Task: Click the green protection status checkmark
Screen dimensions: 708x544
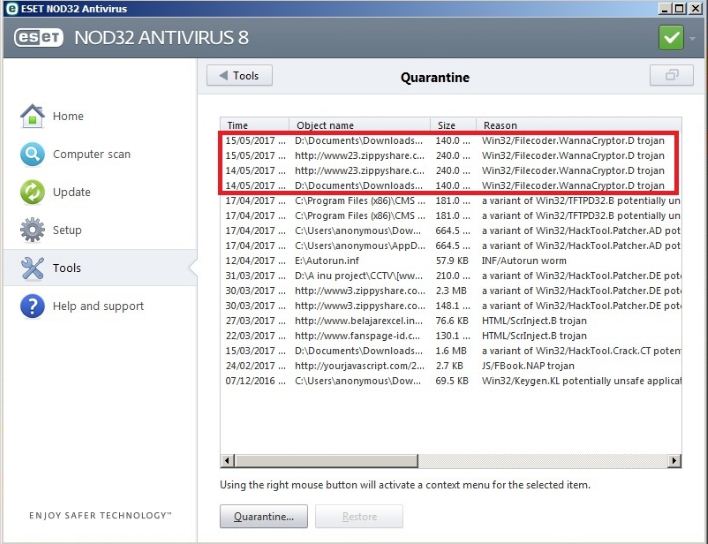Action: (671, 38)
